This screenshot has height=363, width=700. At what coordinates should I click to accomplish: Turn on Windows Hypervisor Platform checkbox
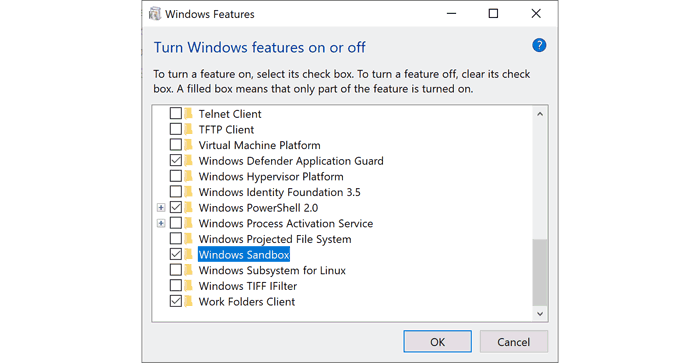click(176, 176)
